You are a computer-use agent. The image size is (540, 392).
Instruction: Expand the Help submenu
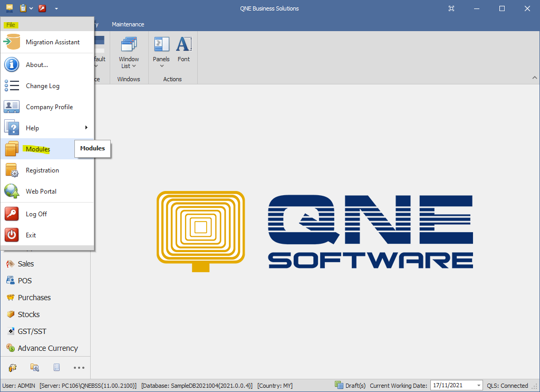click(x=47, y=128)
